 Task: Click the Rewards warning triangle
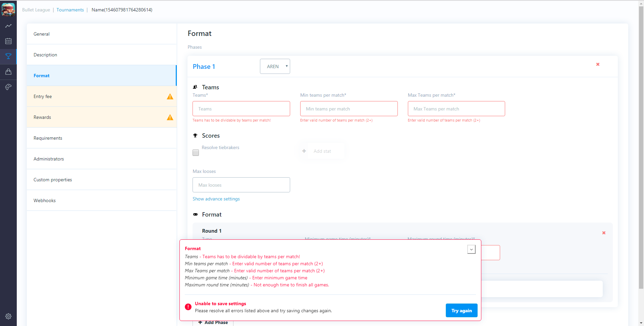[170, 118]
